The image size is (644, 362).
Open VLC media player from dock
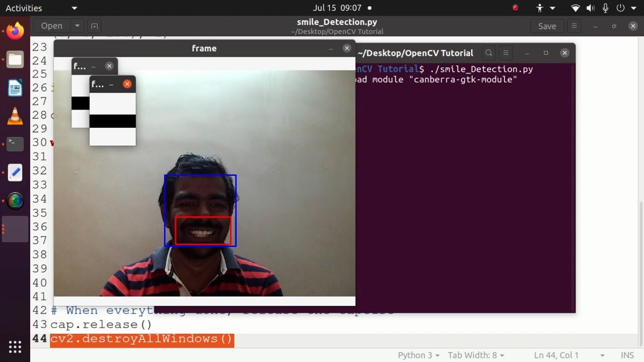[15, 116]
